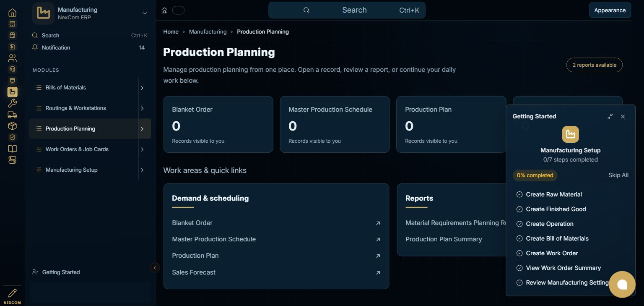The height and width of the screenshot is (306, 644).
Task: Open Sales Forecast quick link
Action: click(x=276, y=272)
